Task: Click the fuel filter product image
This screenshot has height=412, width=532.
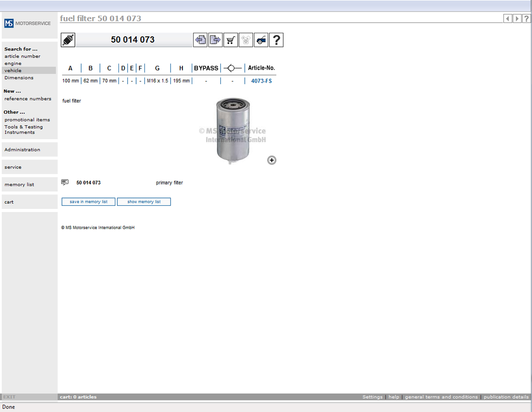Action: [x=233, y=130]
